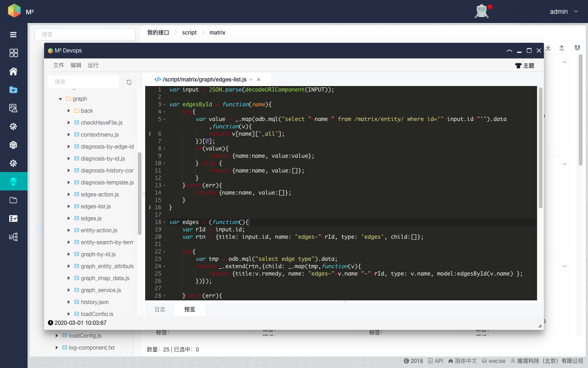
Task: Click the info marker at line 6
Action: point(150,134)
